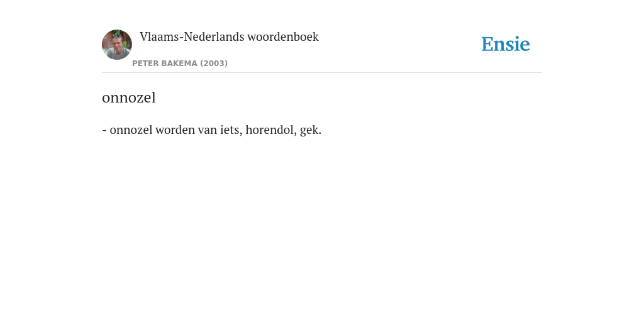Click the word iets in the definition

(x=230, y=130)
